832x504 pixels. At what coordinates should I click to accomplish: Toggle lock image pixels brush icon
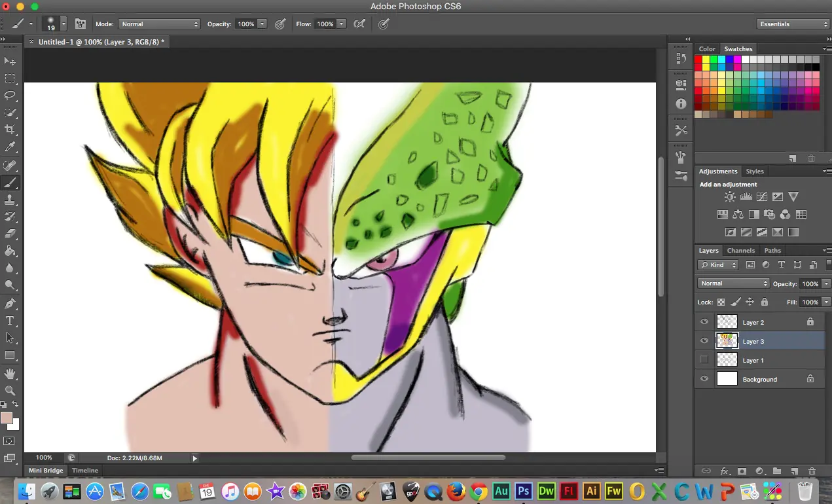pyautogui.click(x=735, y=302)
